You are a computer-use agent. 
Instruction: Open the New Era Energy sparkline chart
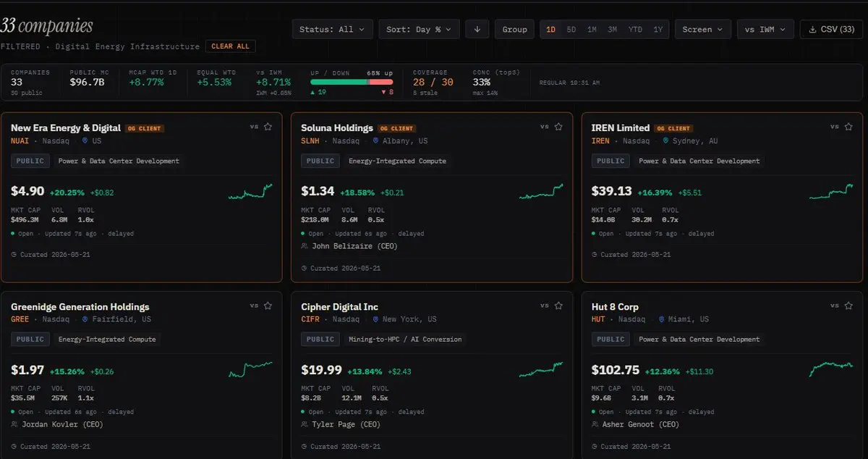pos(250,192)
